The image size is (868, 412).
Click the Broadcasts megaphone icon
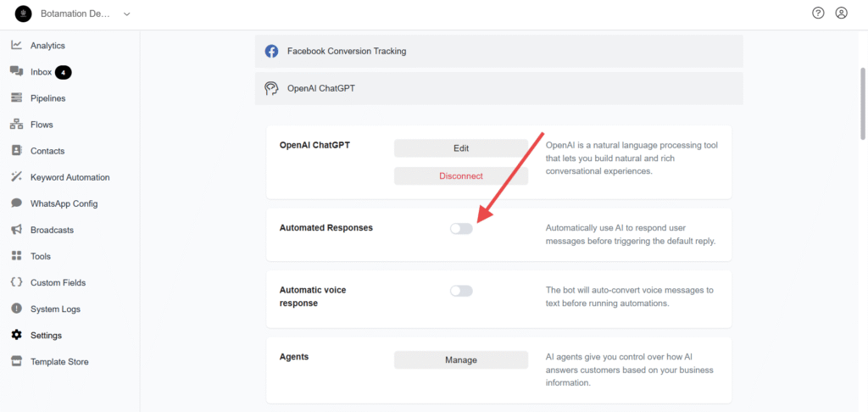tap(17, 230)
